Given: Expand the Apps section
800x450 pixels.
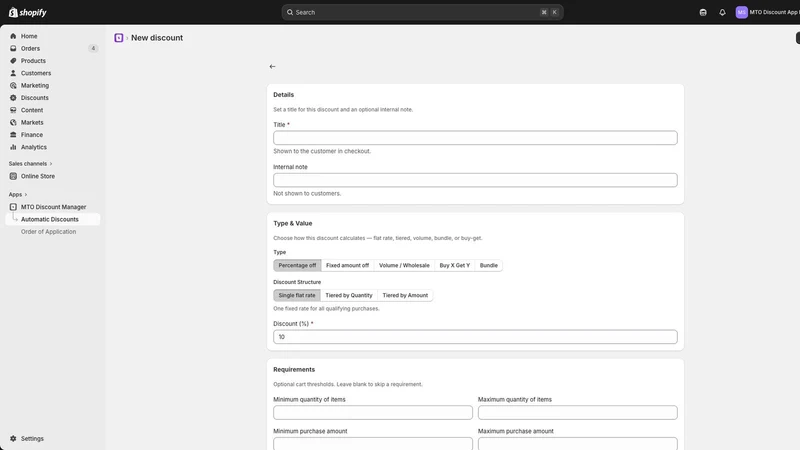Looking at the screenshot, I should click(18, 194).
